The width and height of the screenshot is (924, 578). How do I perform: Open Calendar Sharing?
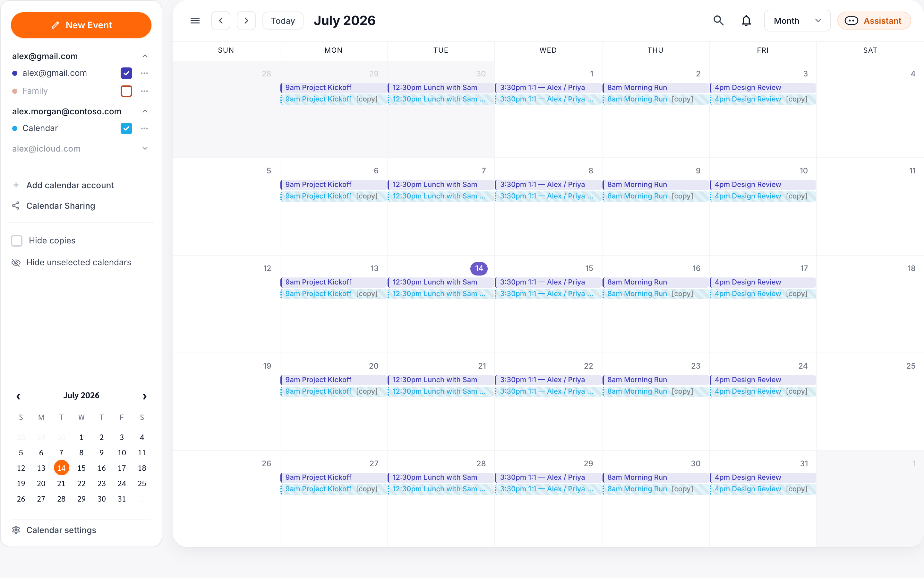(x=61, y=206)
